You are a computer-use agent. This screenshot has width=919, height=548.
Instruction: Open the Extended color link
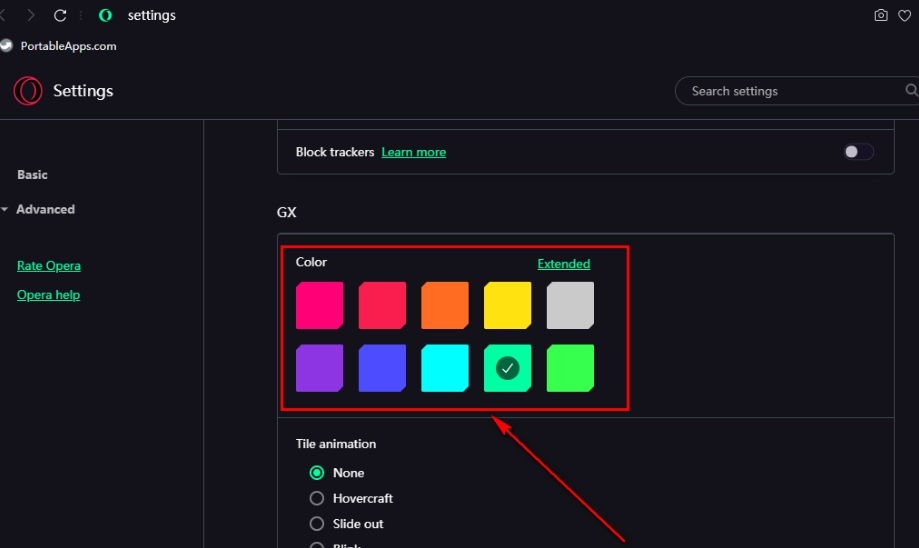coord(563,264)
